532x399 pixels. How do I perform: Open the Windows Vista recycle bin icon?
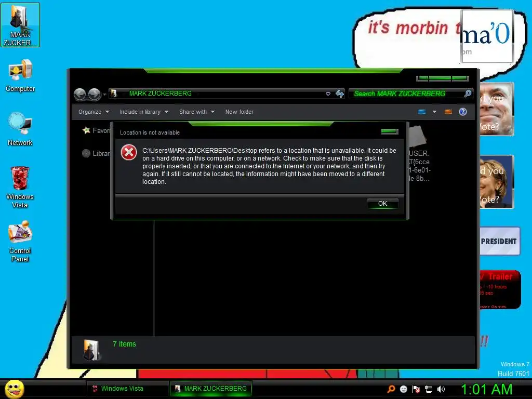20,187
